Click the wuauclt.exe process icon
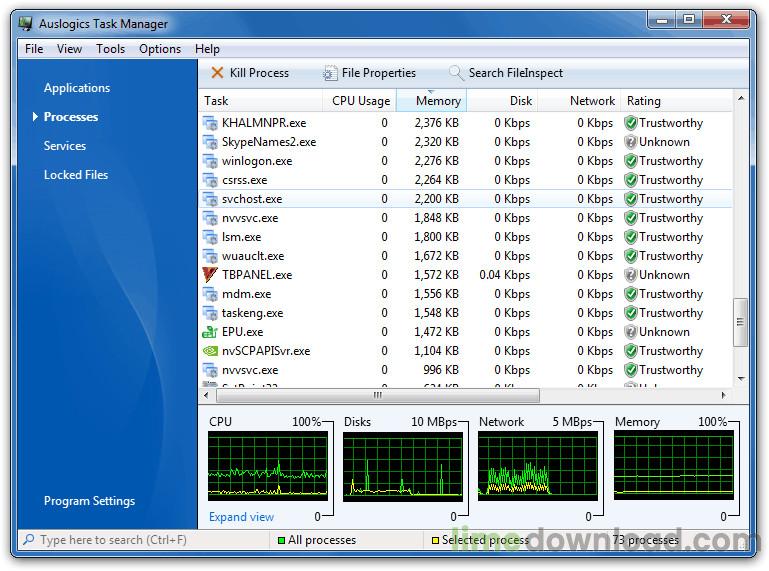769x571 pixels. point(210,256)
